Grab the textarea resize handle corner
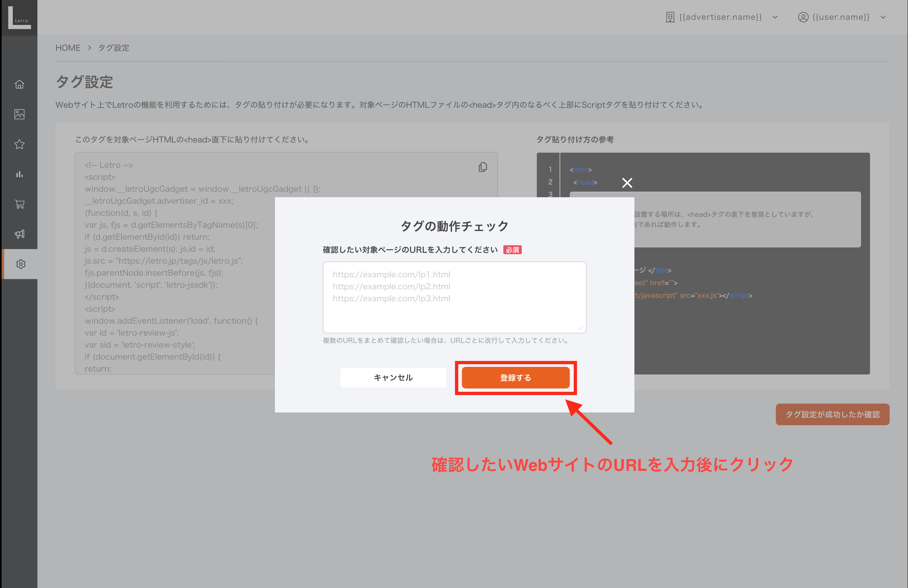Image resolution: width=908 pixels, height=588 pixels. [581, 328]
